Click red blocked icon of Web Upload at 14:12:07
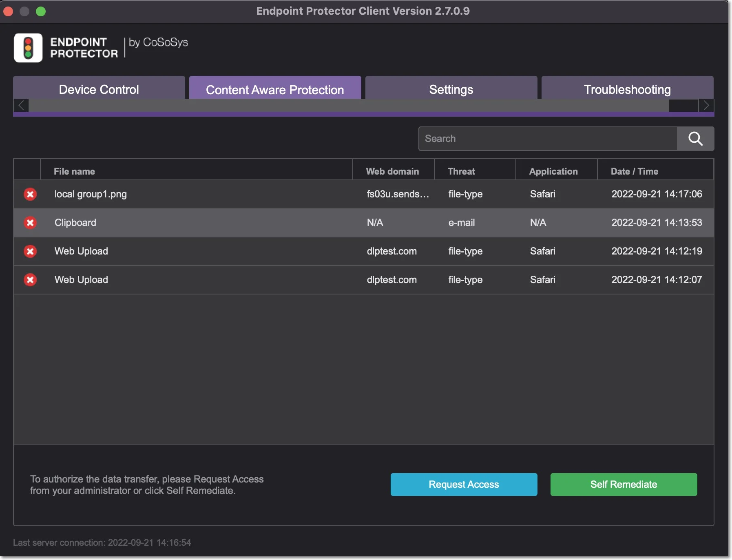 click(30, 280)
